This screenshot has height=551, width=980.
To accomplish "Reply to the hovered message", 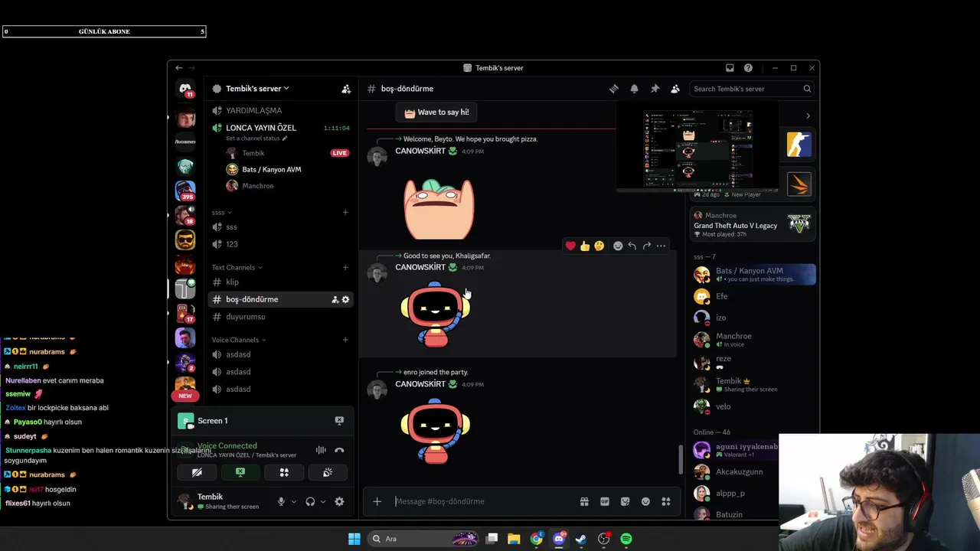I will [632, 246].
